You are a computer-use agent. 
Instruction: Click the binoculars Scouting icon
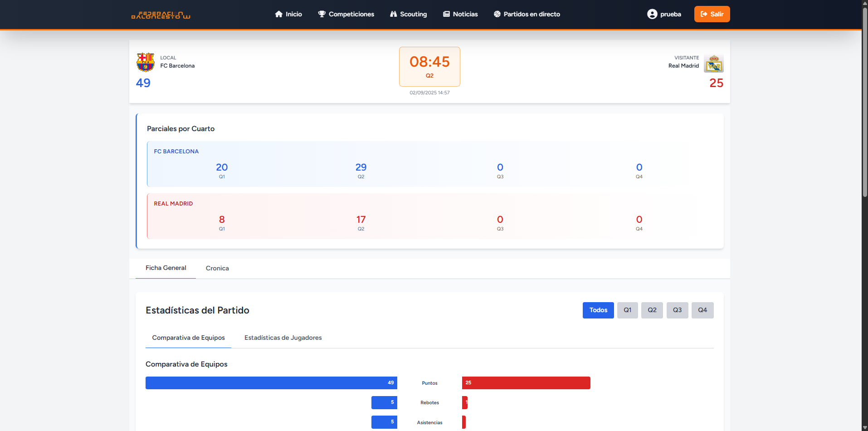click(393, 14)
